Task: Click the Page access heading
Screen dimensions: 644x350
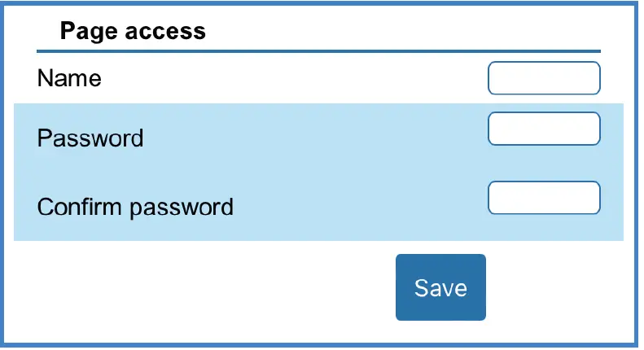Action: (133, 32)
